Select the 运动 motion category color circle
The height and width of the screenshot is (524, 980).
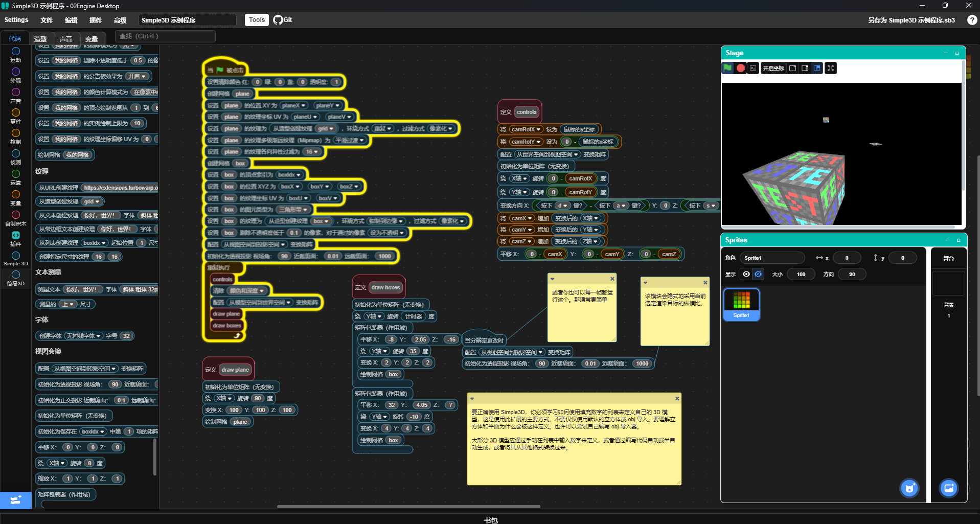point(16,51)
